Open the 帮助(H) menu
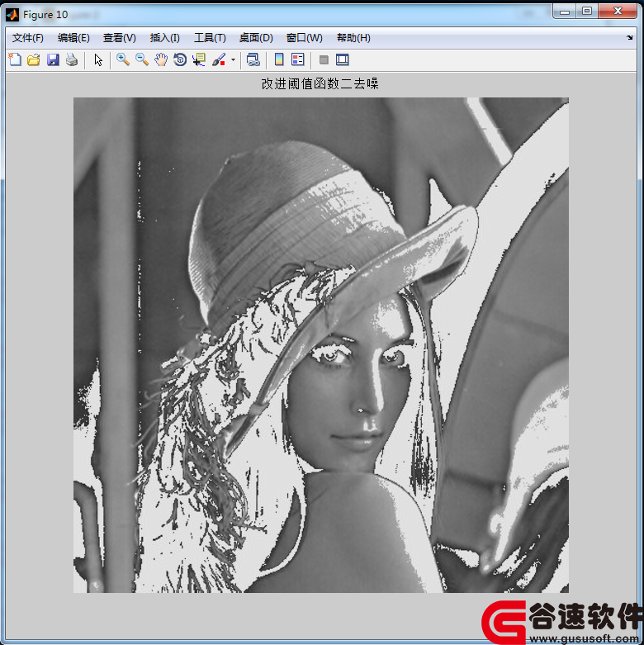Image resolution: width=644 pixels, height=645 pixels. [353, 38]
